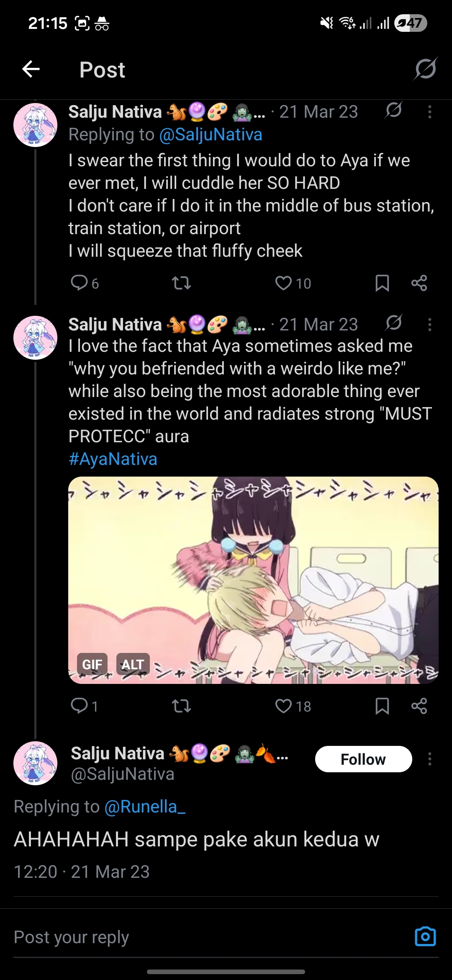Bookmark the first tweet about cuddling Aya
Viewport: 452px width, 980px height.
coord(382,284)
